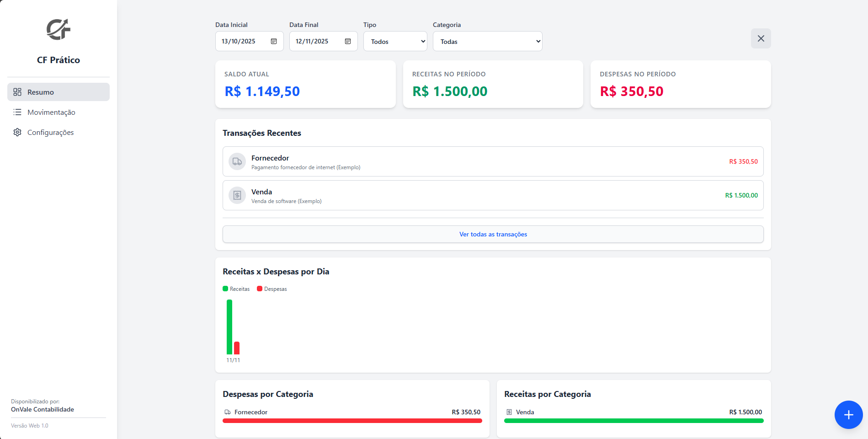
Task: Click the Configurações gear icon
Action: 17,132
